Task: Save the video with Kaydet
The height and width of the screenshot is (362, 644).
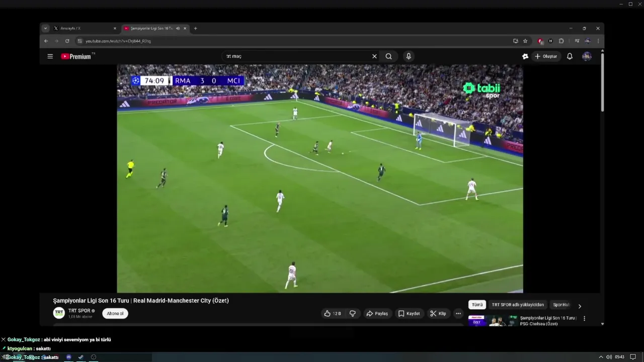Action: pyautogui.click(x=409, y=313)
